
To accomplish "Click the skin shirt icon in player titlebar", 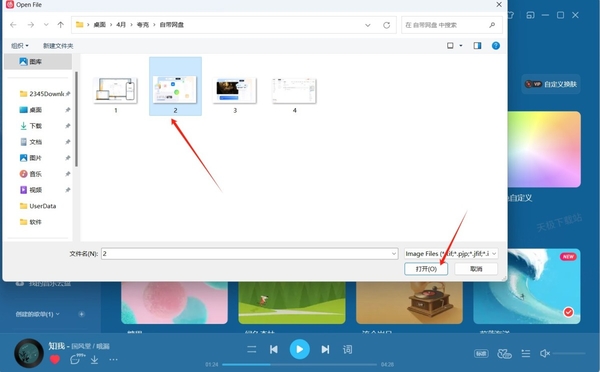I will point(510,15).
